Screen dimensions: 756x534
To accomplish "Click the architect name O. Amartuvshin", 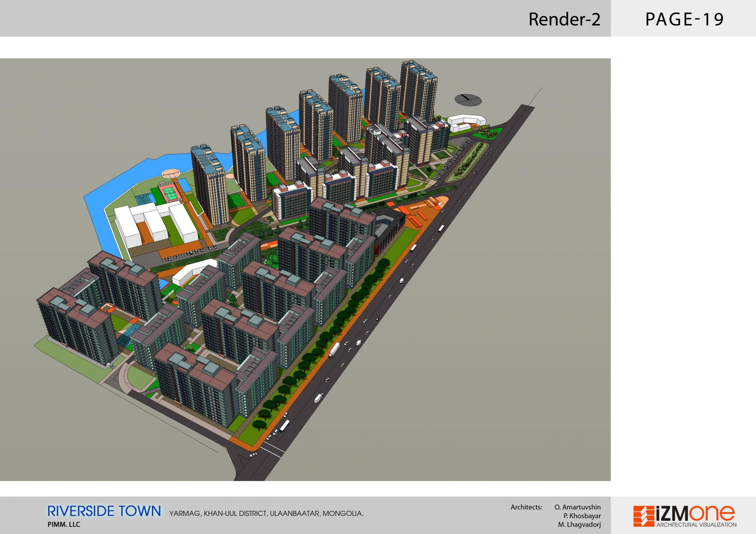I will pyautogui.click(x=578, y=507).
